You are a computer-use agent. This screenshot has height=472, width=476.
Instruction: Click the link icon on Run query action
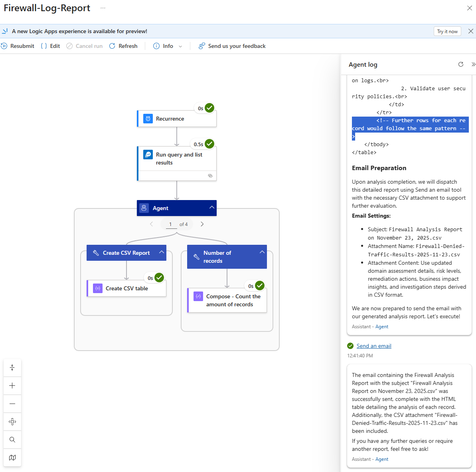point(210,176)
